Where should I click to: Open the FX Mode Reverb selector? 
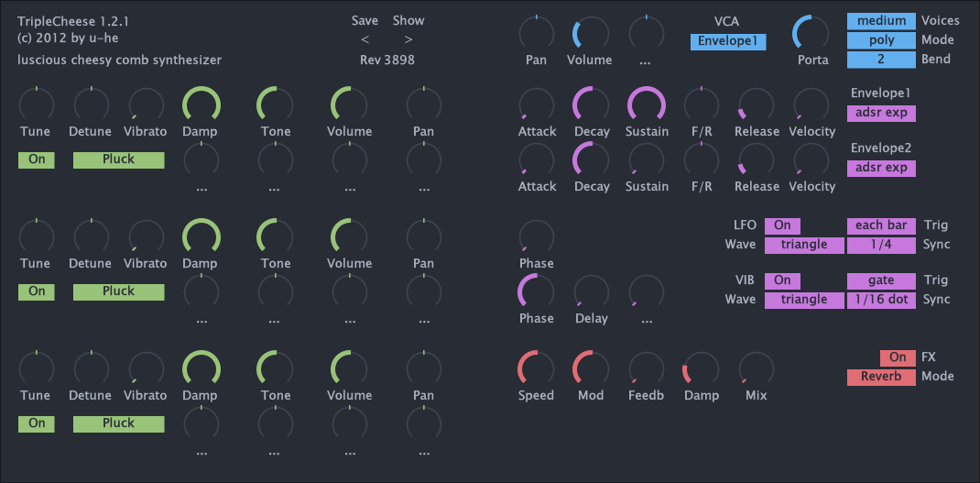(x=881, y=377)
